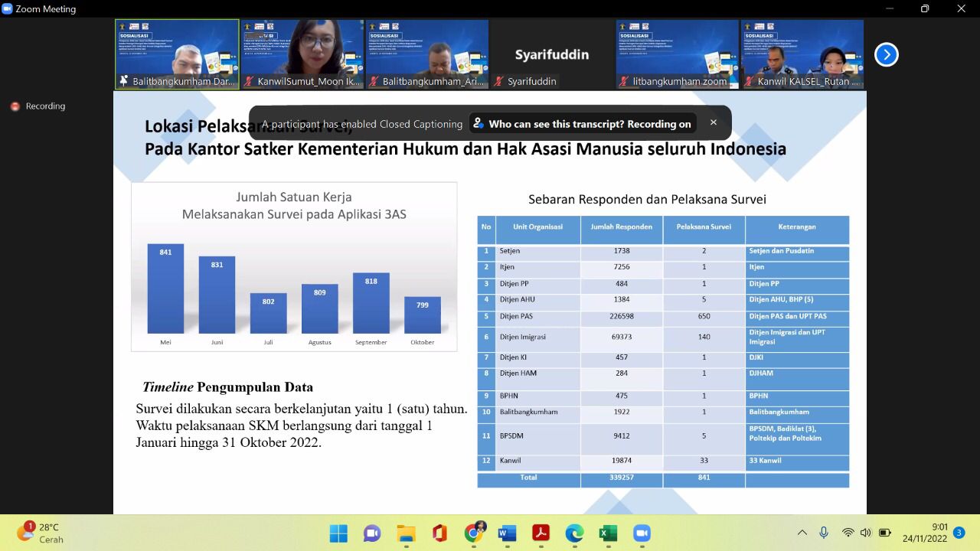Click Zoom app icon in taskbar

click(642, 533)
